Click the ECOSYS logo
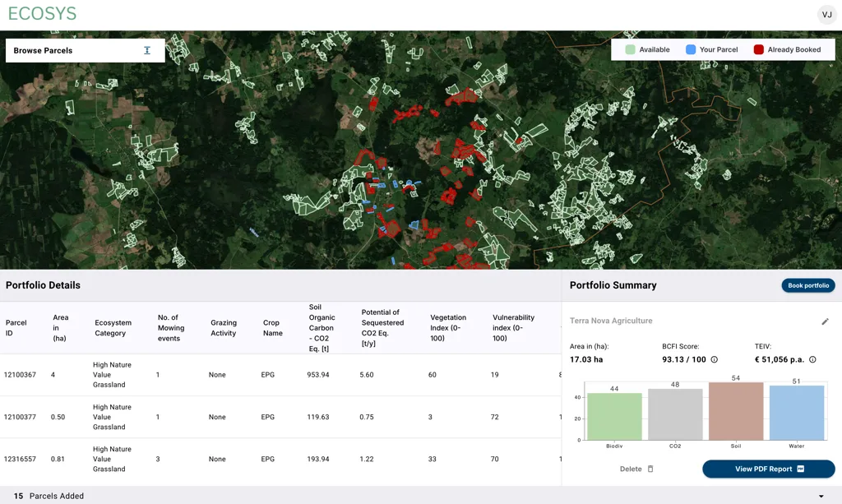842x504 pixels. [42, 14]
